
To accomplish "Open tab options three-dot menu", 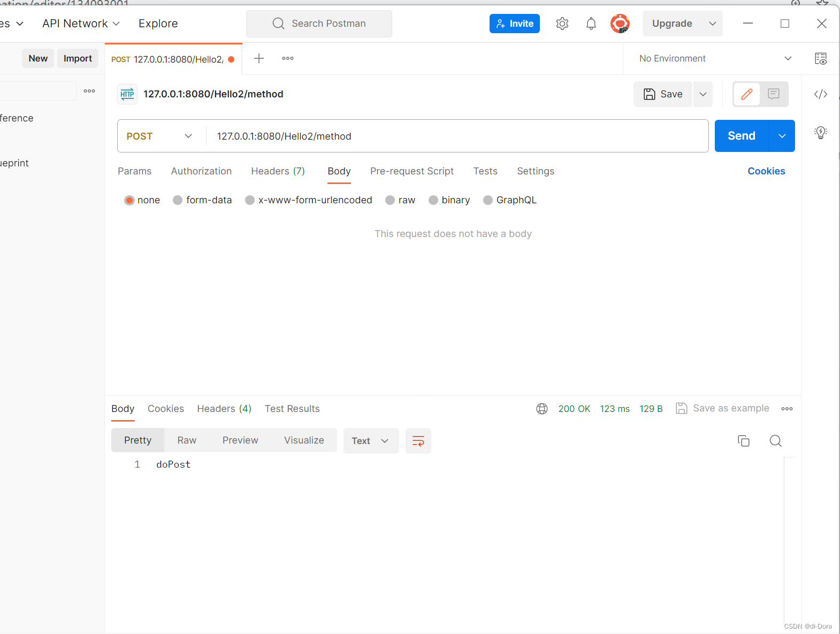I will tap(288, 58).
